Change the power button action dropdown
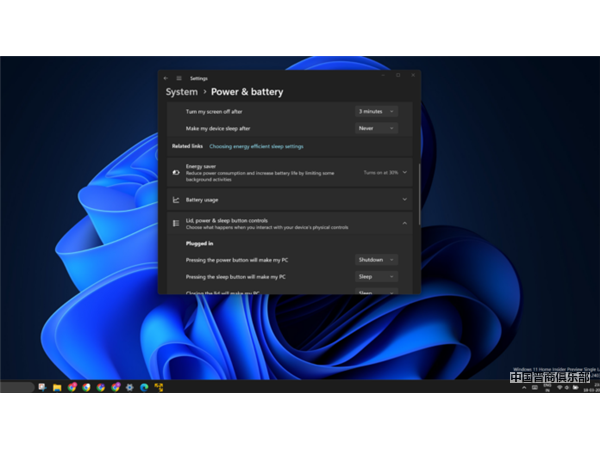The image size is (600, 450). click(x=376, y=259)
